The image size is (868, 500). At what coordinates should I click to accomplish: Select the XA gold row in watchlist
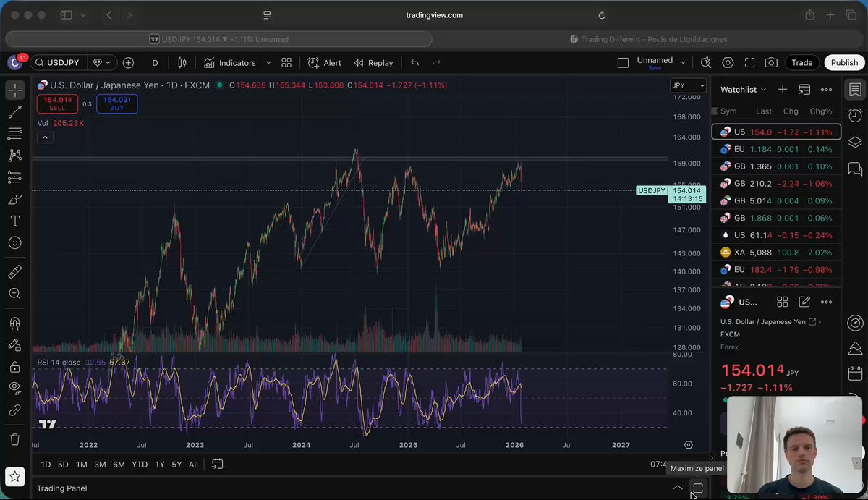(x=776, y=253)
